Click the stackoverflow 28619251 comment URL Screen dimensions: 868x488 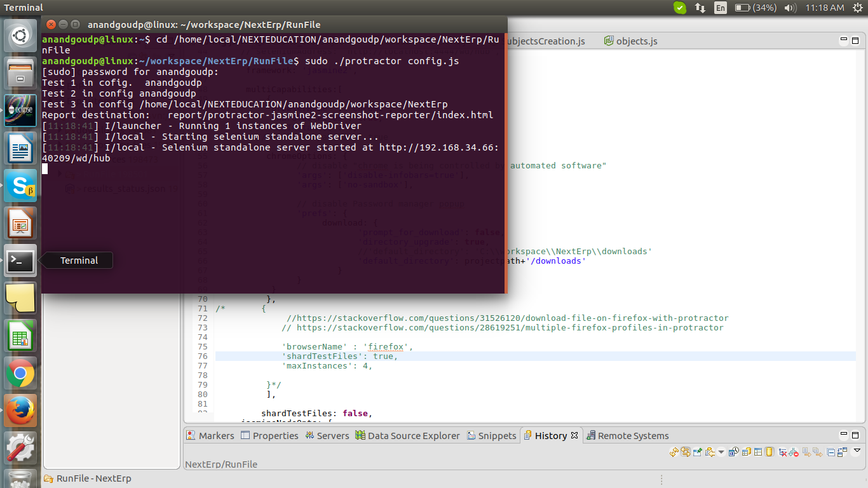click(x=503, y=328)
